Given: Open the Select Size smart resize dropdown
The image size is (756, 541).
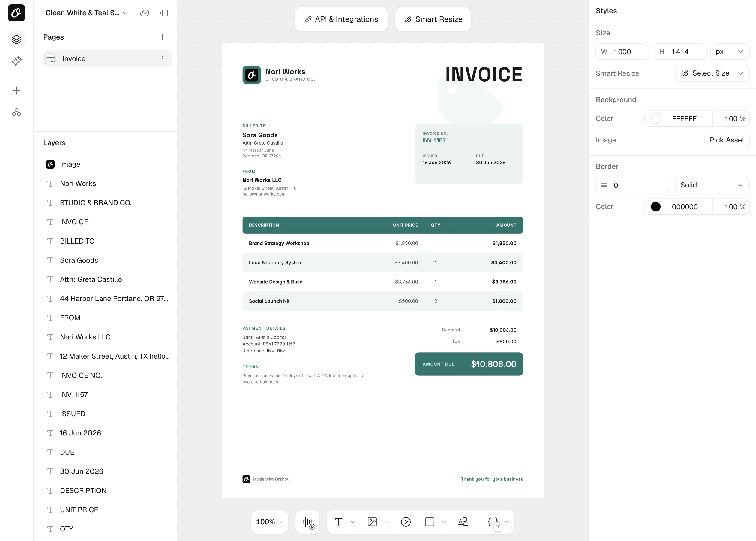Looking at the screenshot, I should (x=712, y=73).
